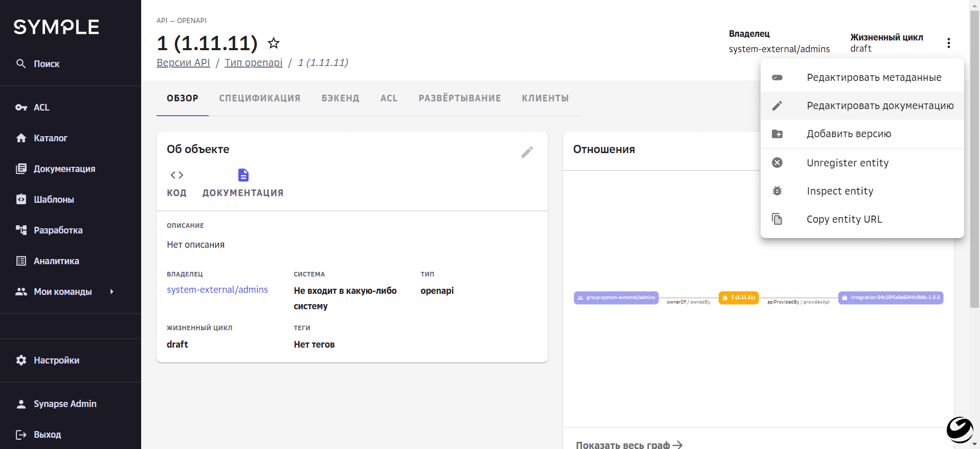Image resolution: width=980 pixels, height=449 pixels.
Task: Click the Редактировать метаданные menu icon
Action: point(777,78)
